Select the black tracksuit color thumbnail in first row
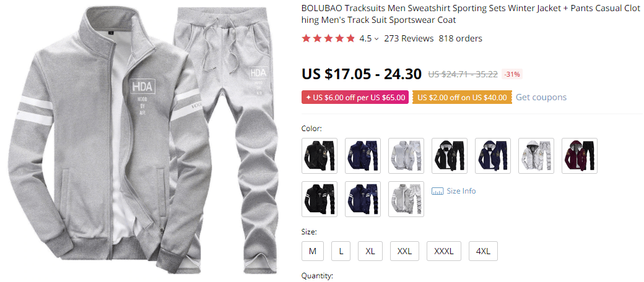644x282 pixels. click(320, 156)
